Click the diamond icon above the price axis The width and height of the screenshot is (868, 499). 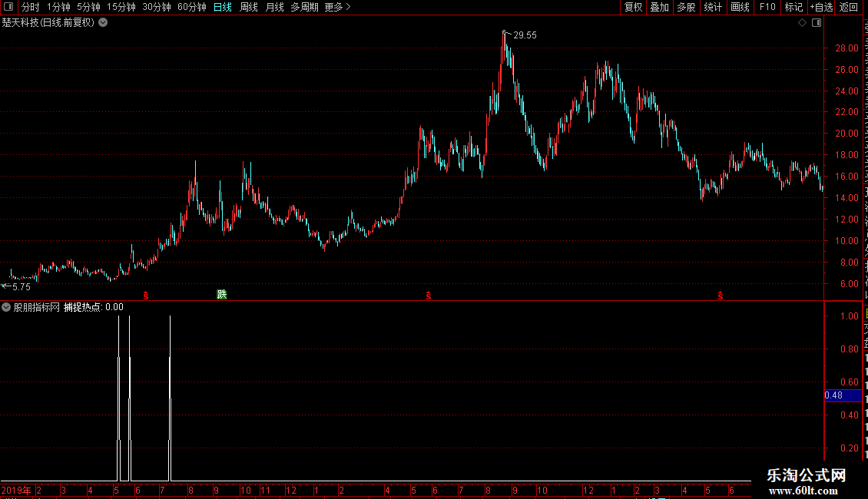[x=802, y=23]
